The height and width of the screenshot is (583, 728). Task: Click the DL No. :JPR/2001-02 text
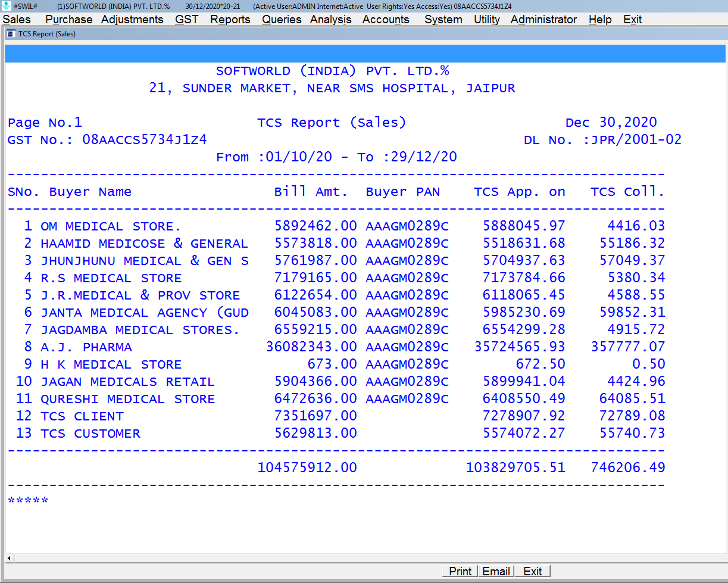[602, 140]
